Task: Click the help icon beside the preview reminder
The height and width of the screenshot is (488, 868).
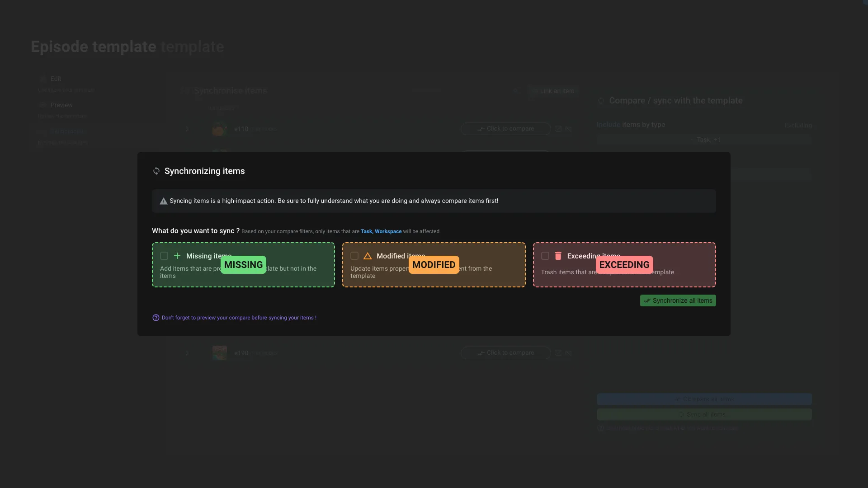Action: click(x=156, y=318)
